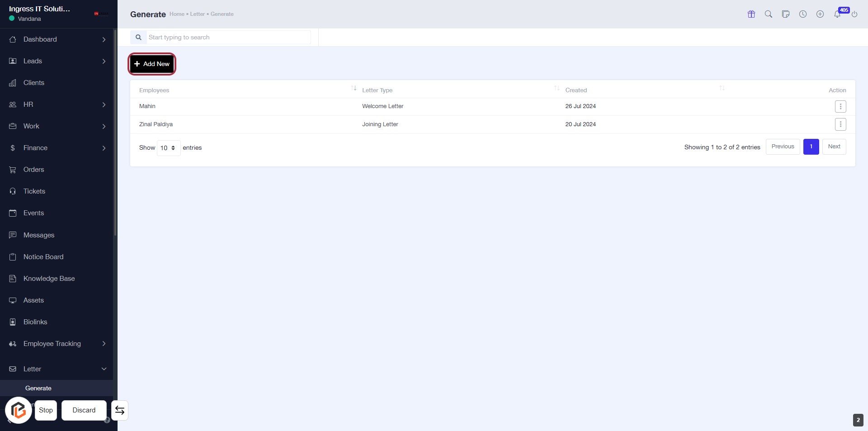Select Knowledge Base in sidebar
Image resolution: width=868 pixels, height=431 pixels.
(49, 279)
